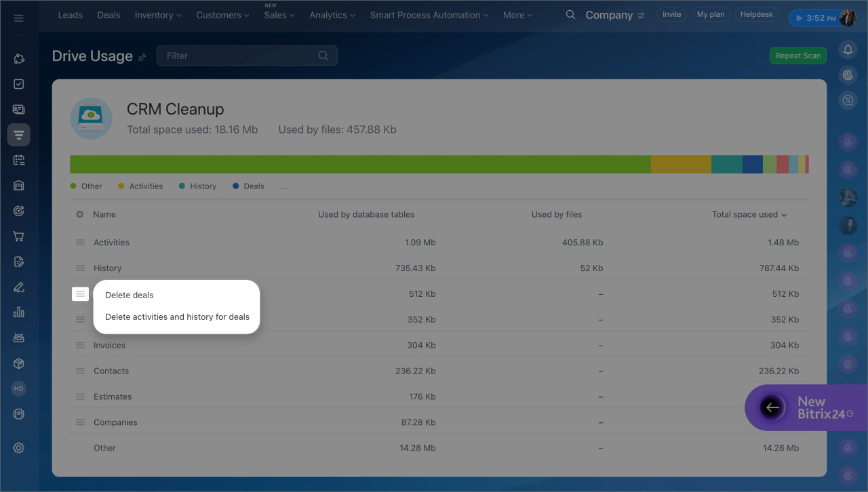Image resolution: width=868 pixels, height=492 pixels.
Task: Open the search magnifier in top bar
Action: pyautogui.click(x=570, y=15)
